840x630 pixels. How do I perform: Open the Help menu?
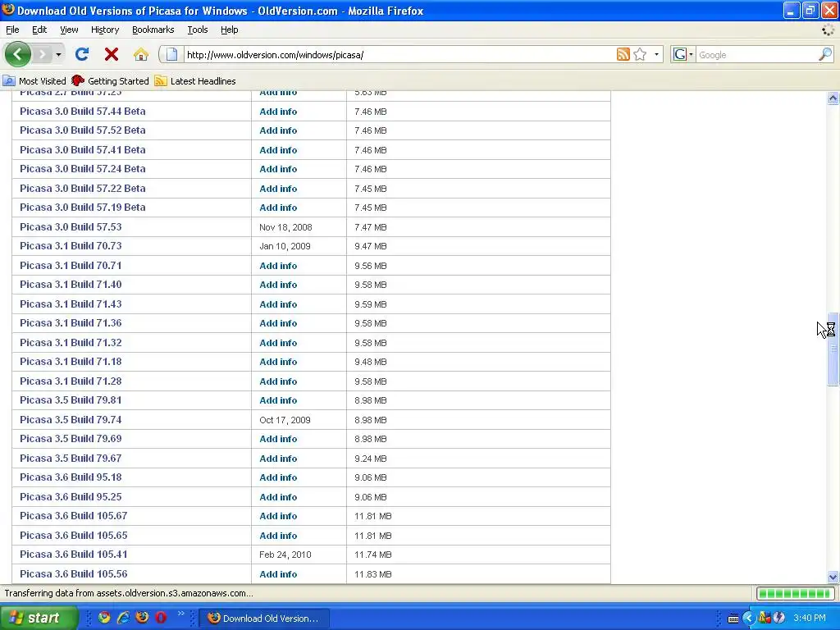230,30
